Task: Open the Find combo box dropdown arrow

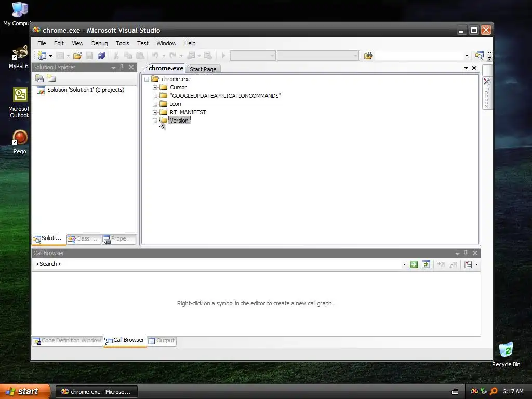Action: 467,56
